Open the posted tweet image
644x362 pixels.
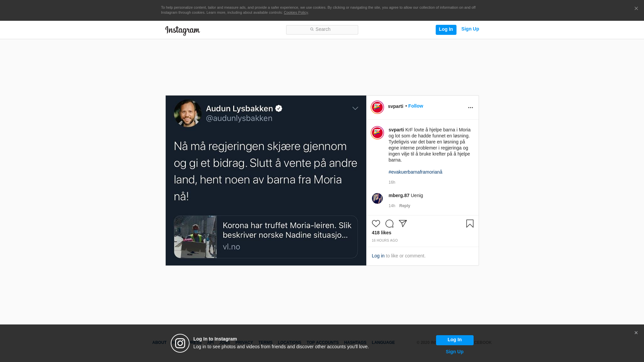(x=266, y=180)
